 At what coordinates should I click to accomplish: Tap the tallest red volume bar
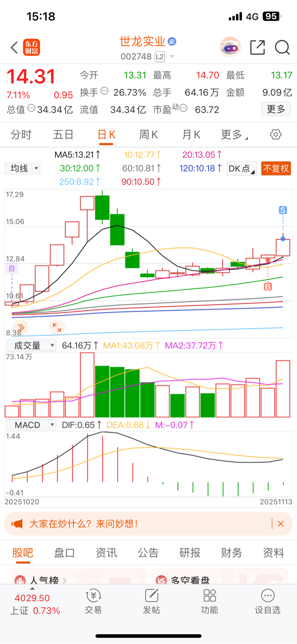point(87,385)
